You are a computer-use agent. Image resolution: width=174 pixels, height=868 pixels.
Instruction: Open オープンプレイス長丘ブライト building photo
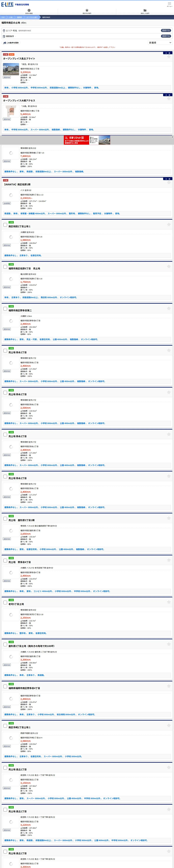point(11,69)
